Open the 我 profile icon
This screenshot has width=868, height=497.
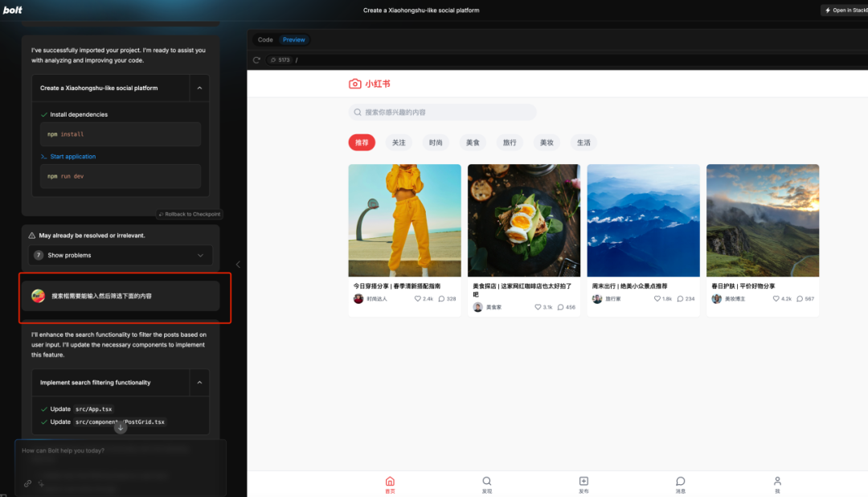(777, 481)
